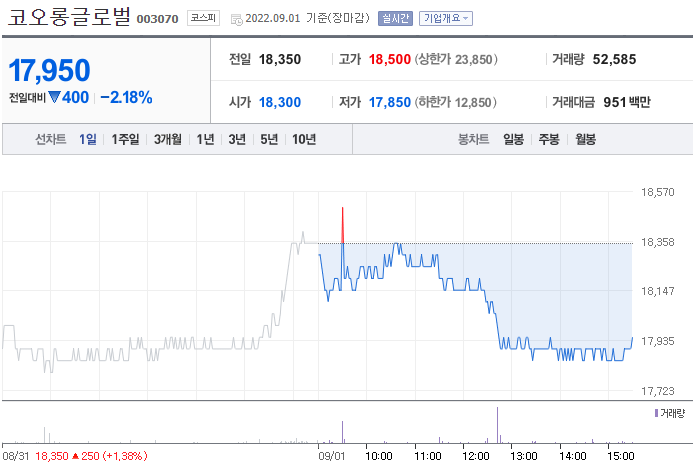The image size is (693, 470).
Task: Click the current price 17,950
Action: 50,70
